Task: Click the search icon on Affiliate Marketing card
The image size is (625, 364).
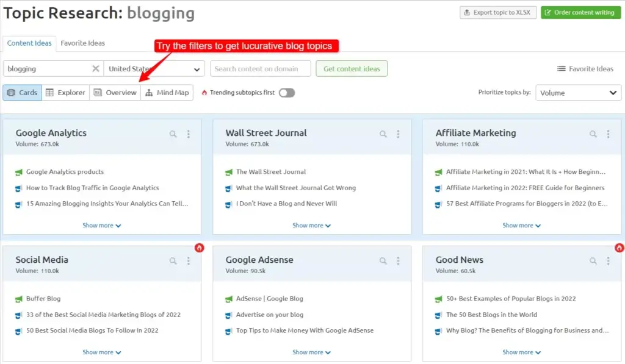Action: (593, 134)
